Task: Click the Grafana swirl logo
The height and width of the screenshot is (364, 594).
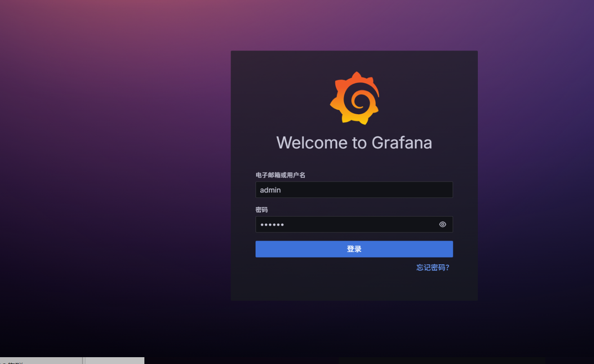Action: point(354,98)
